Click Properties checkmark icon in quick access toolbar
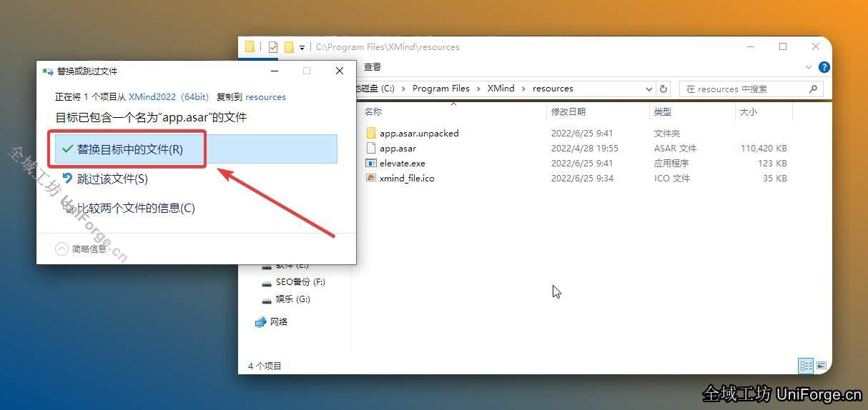 [273, 47]
